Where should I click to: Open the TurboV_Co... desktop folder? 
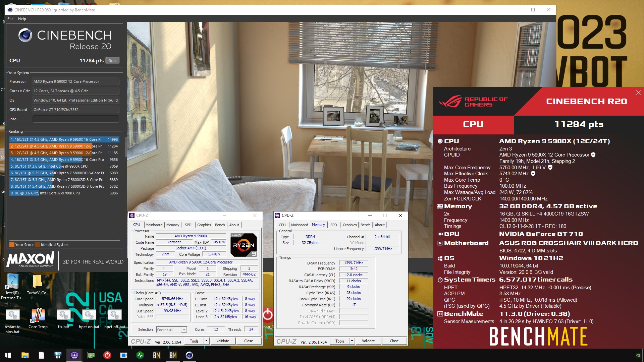coord(38,284)
